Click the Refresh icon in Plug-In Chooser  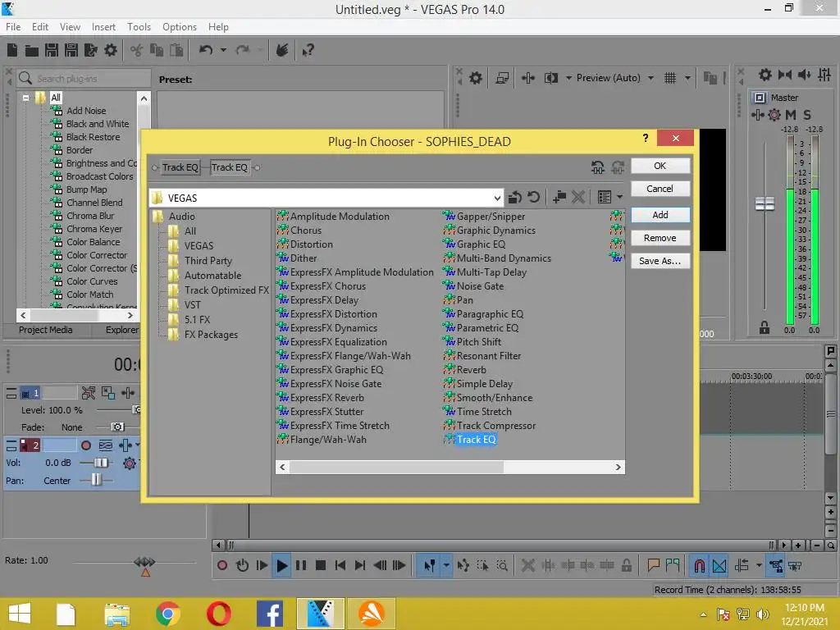click(533, 198)
